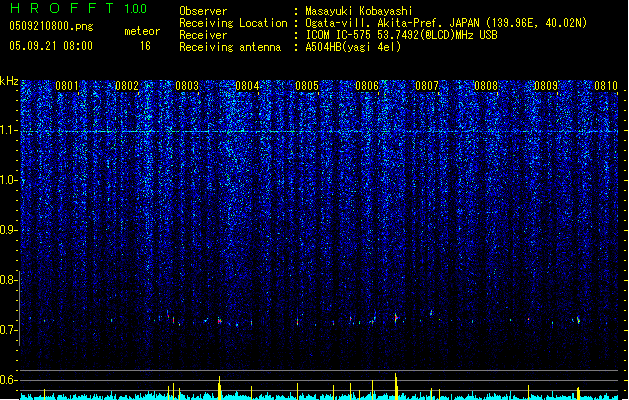Click the Receiving antenna label

pos(230,47)
